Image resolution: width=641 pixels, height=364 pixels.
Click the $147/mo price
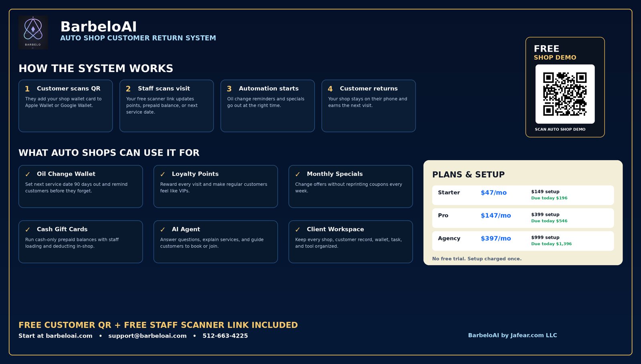496,215
